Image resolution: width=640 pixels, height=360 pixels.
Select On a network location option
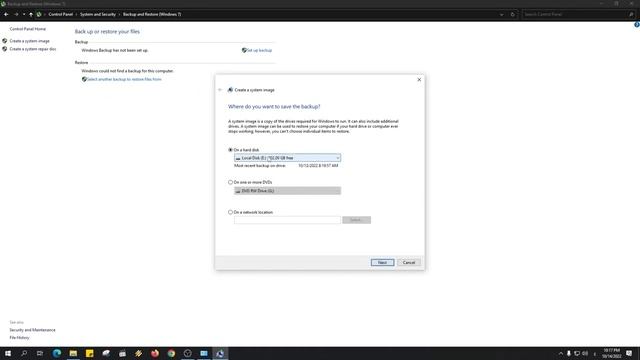230,212
